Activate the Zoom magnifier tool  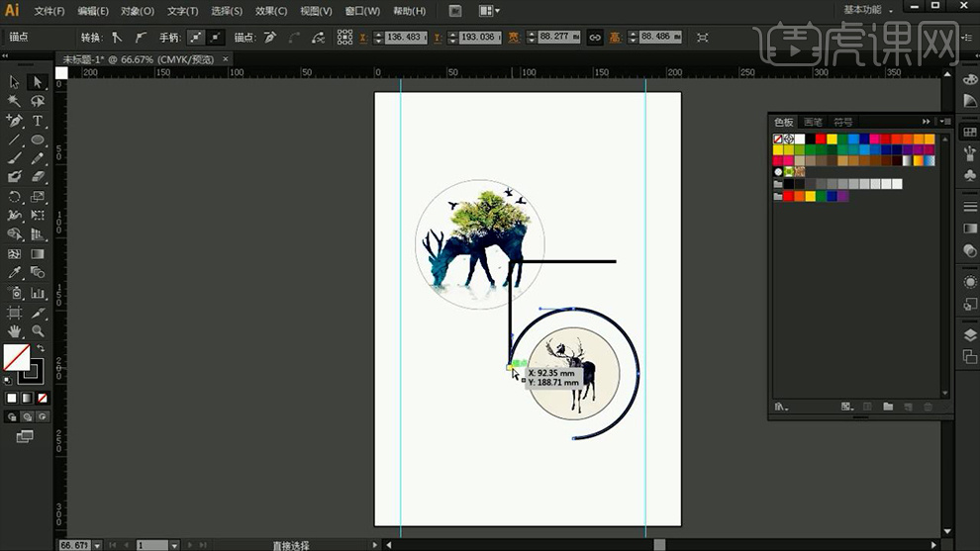tap(38, 331)
